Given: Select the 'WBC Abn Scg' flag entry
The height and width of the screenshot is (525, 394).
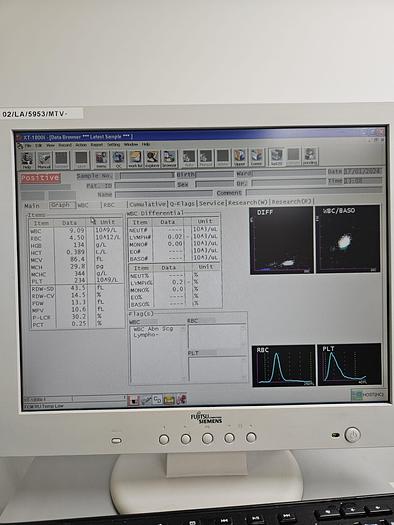Looking at the screenshot, I should (x=153, y=329).
